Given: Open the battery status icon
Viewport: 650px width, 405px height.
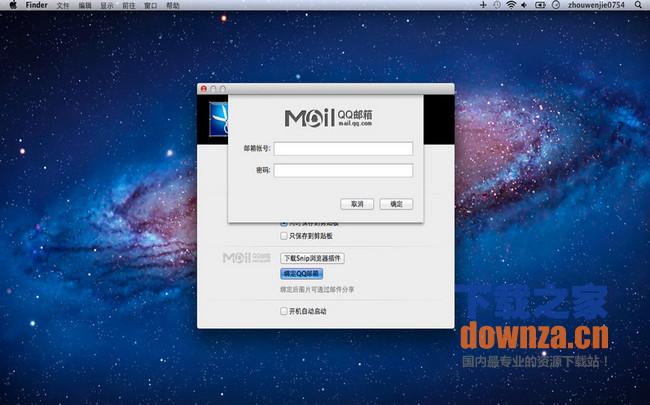Looking at the screenshot, I should click(540, 5).
